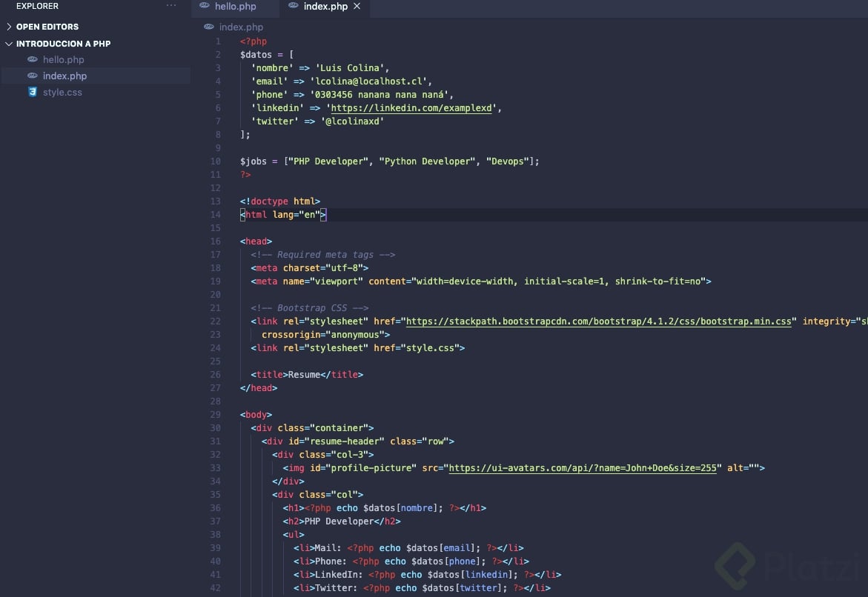Screen dimensions: 868x597
Task: Open Explorer more actions ellipsis
Action: pyautogui.click(x=171, y=5)
